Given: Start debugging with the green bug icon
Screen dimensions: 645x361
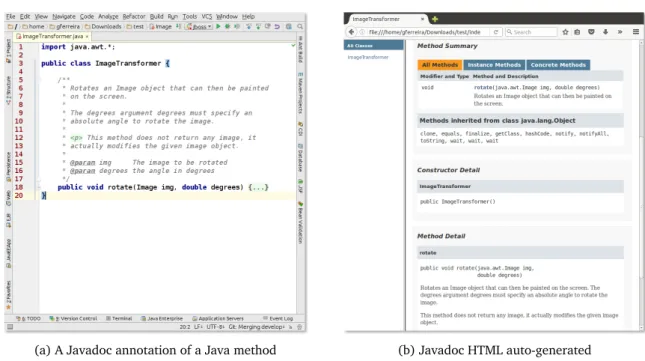Looking at the screenshot, I should (227, 26).
